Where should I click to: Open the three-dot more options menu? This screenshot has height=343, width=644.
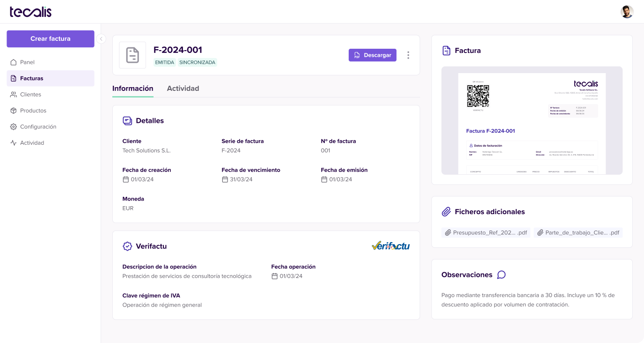(408, 55)
